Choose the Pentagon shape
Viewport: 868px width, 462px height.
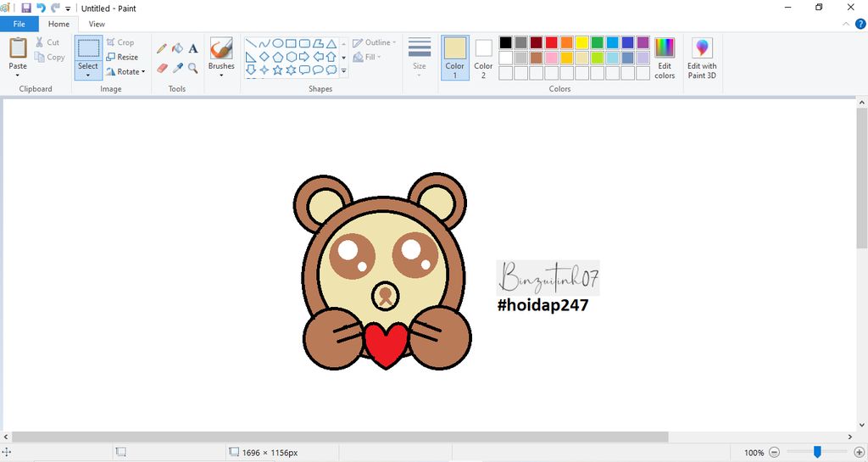(277, 57)
